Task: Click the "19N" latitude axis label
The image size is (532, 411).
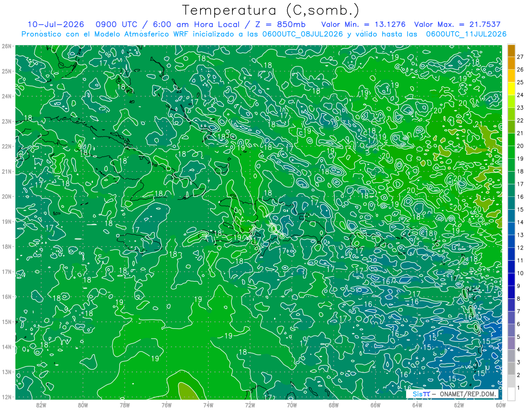Action: (6, 222)
